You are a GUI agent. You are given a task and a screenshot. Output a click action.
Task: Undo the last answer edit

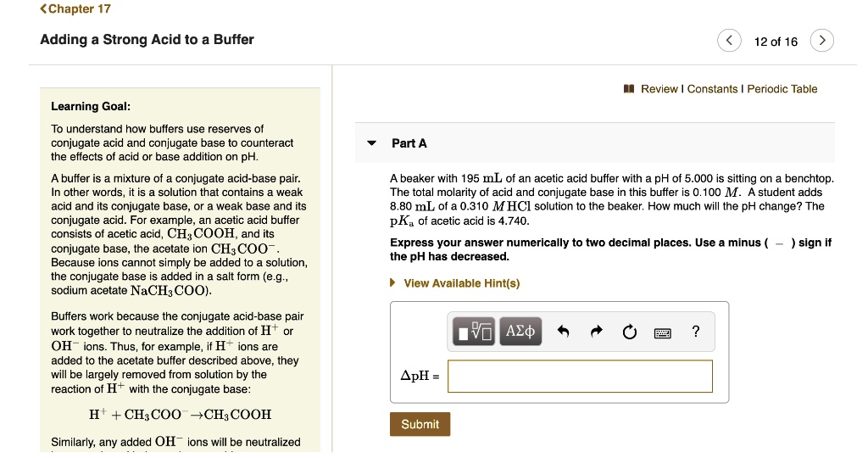pyautogui.click(x=563, y=332)
